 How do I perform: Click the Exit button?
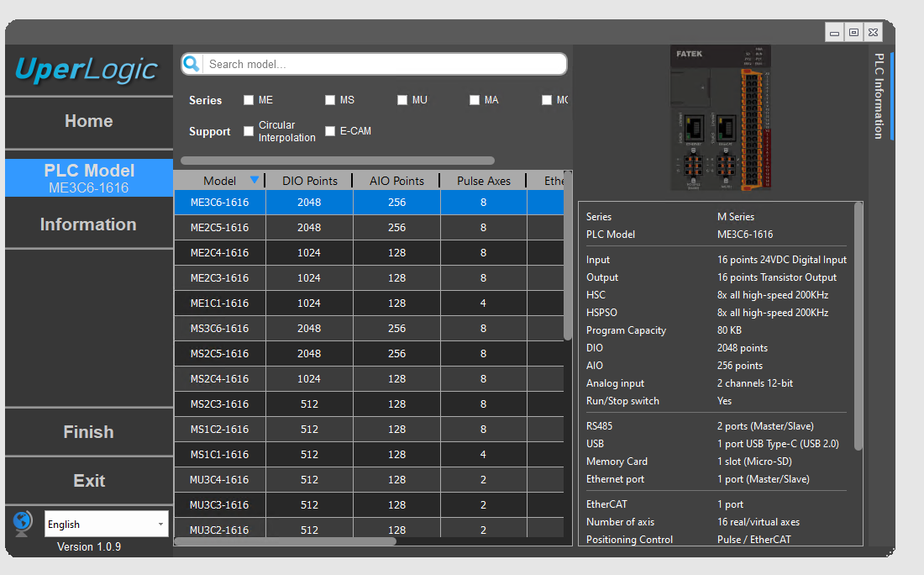click(x=88, y=481)
